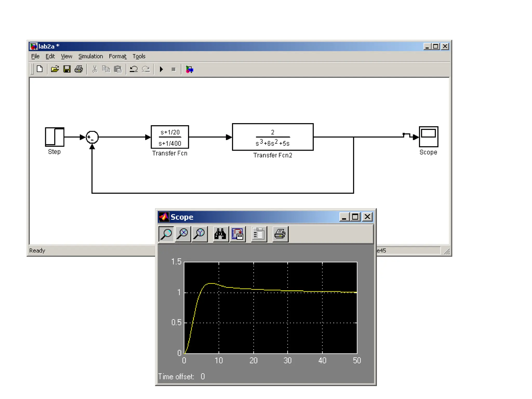Open the Format menu
Screen dimensions: 532x399
117,56
